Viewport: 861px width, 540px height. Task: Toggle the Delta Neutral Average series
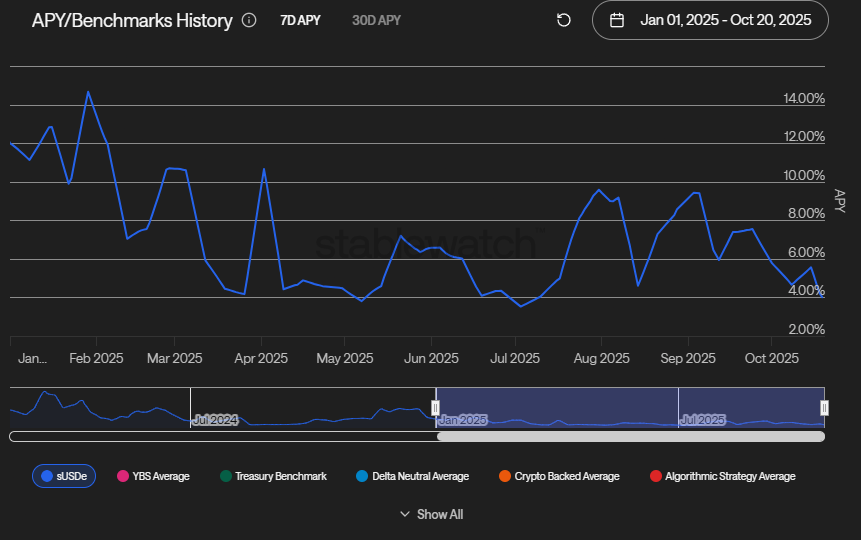412,476
